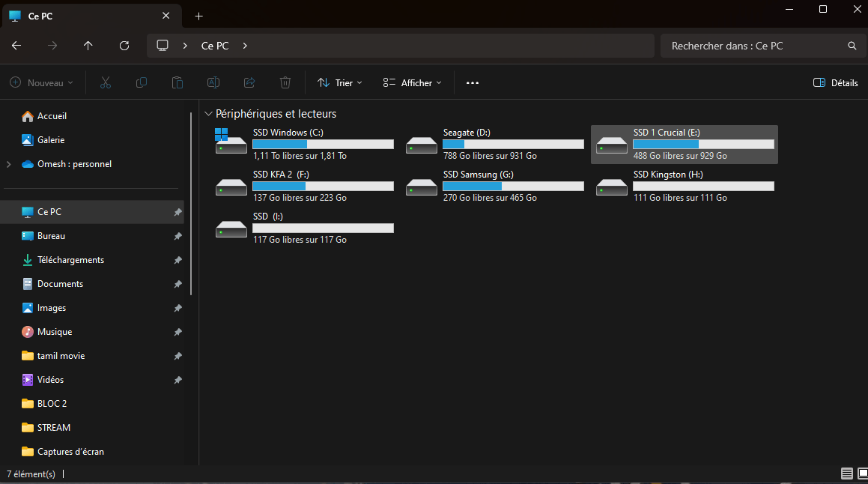Click chevron after Ce PC in breadcrumb

245,46
